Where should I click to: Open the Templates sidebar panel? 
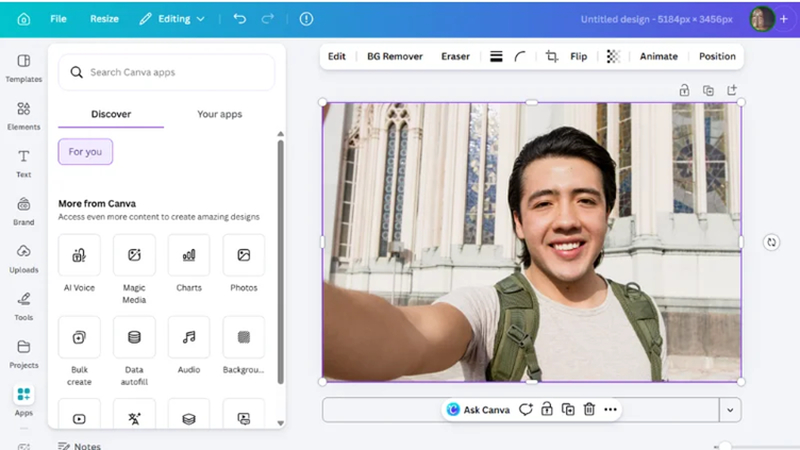(x=23, y=68)
